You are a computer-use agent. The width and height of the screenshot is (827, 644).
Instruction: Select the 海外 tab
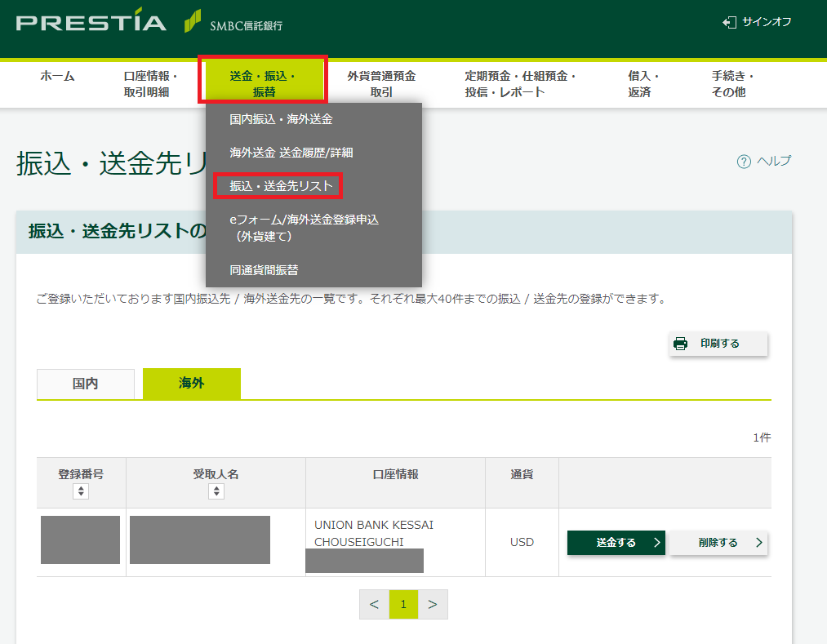pos(192,384)
